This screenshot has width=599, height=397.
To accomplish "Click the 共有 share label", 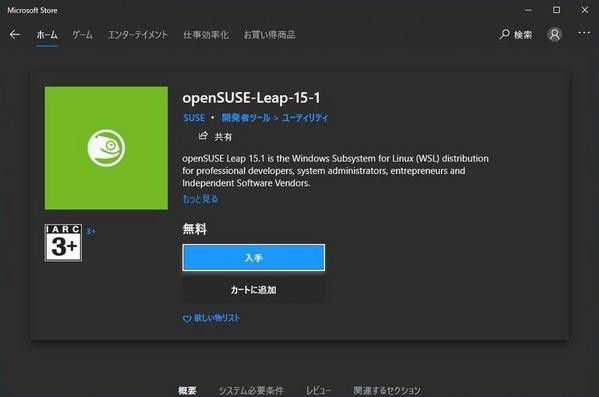I will pos(223,137).
